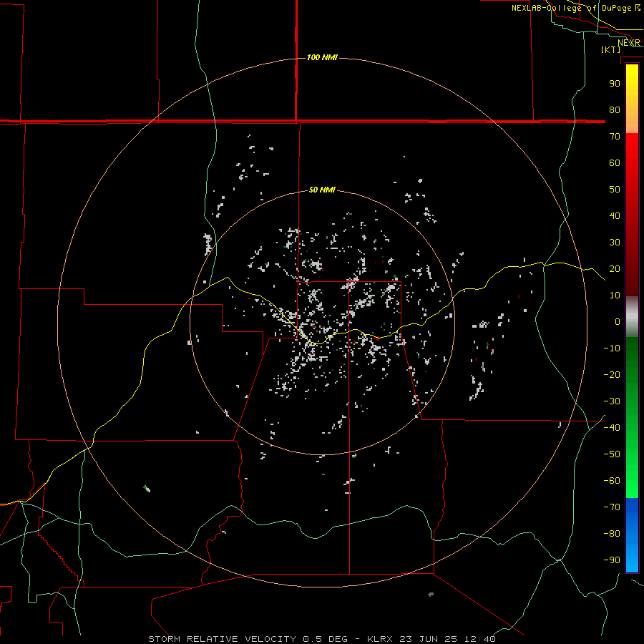Select the 60 knot scale label
The height and width of the screenshot is (644, 644).
(x=615, y=162)
